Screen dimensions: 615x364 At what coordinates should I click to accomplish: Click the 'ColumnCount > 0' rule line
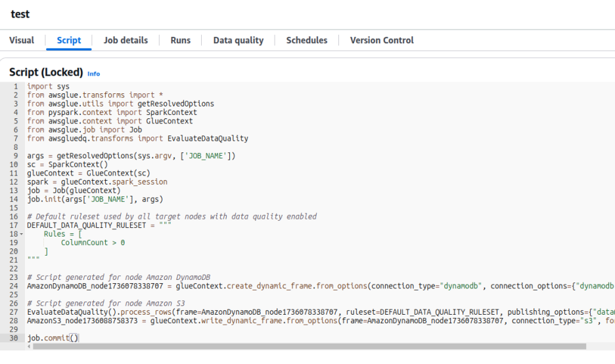point(93,242)
